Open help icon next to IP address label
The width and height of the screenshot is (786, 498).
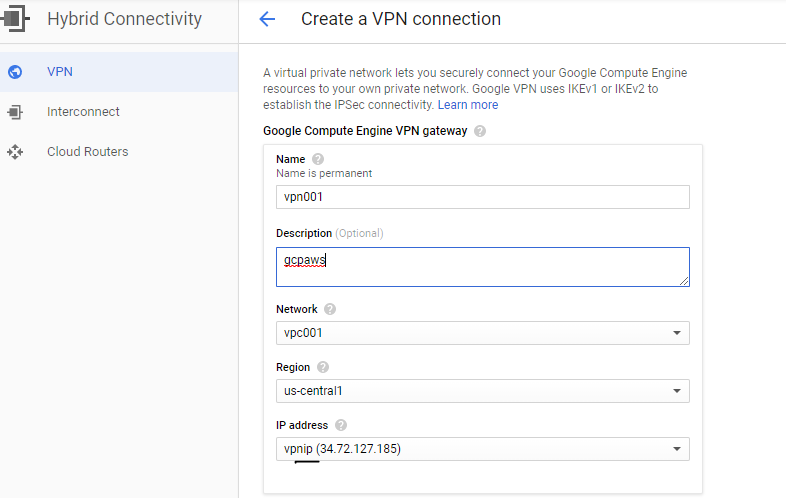click(341, 425)
